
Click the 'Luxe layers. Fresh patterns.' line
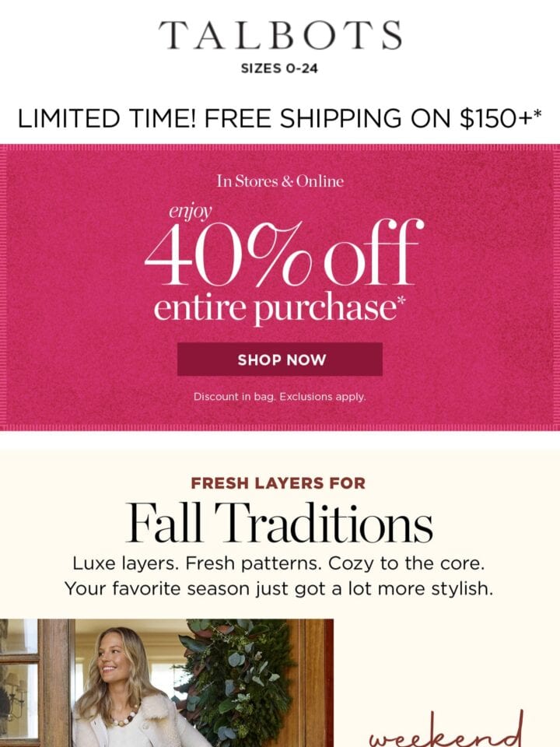pyautogui.click(x=279, y=563)
